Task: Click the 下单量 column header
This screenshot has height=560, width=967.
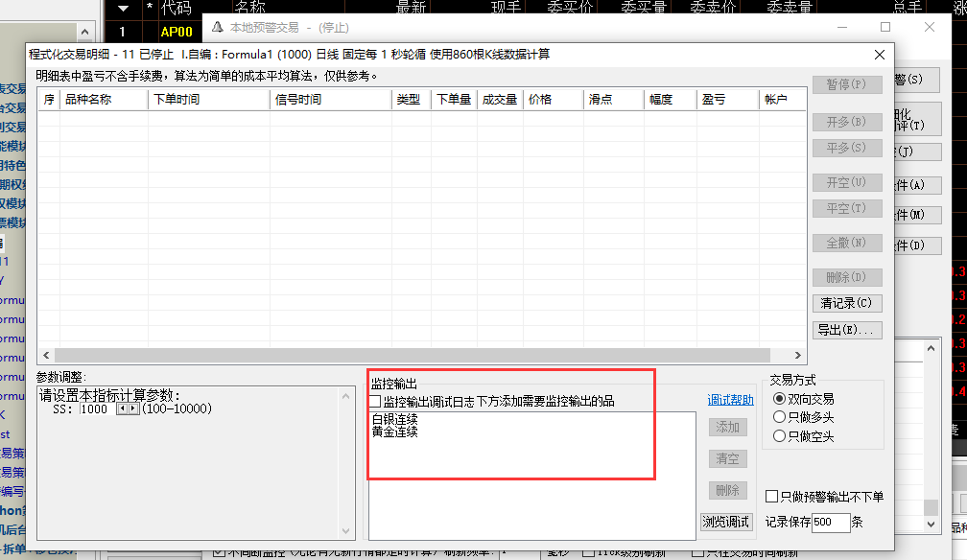Action: tap(454, 100)
